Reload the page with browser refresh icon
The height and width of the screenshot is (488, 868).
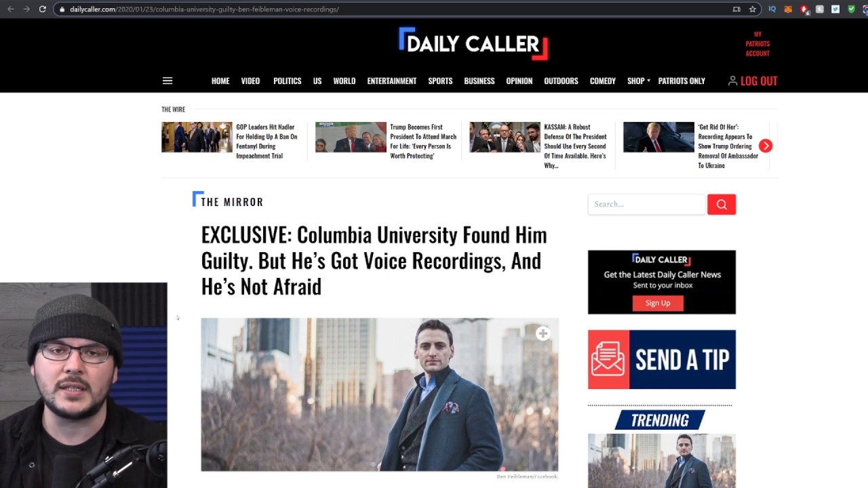[x=42, y=9]
